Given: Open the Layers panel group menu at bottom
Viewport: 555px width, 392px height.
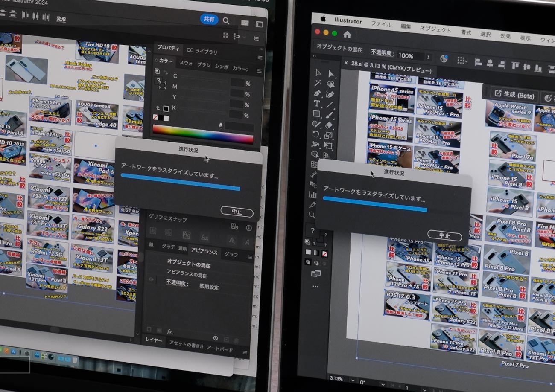Looking at the screenshot, I should (x=245, y=353).
